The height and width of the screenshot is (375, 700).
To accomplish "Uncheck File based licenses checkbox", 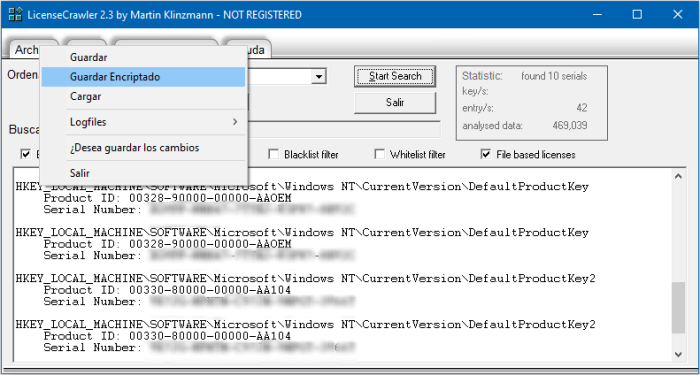I will (486, 154).
